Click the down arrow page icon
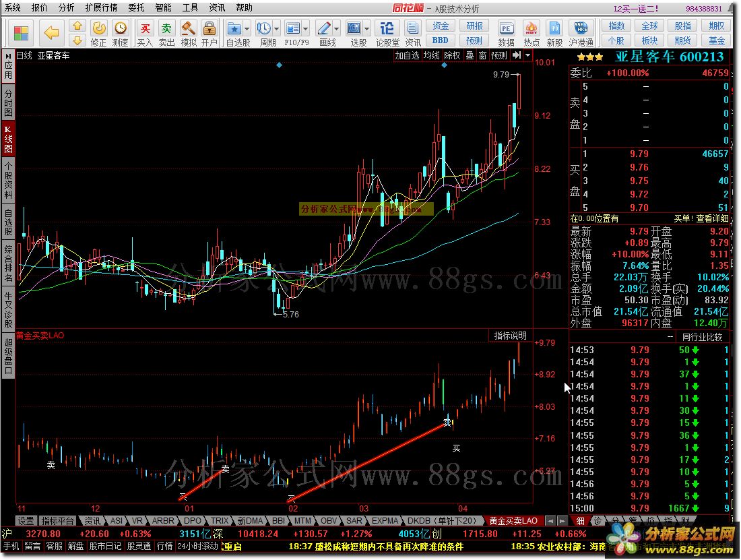 [x=77, y=40]
